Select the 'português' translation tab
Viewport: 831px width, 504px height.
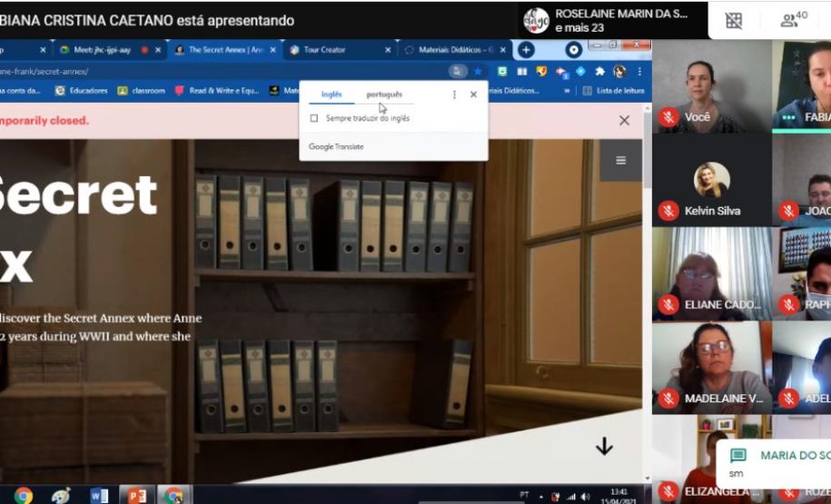point(384,94)
